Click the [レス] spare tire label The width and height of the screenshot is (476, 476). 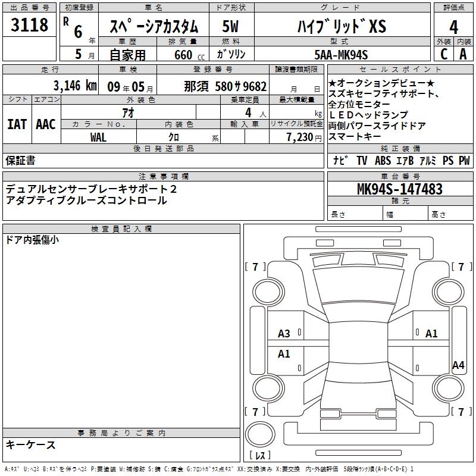260,455
